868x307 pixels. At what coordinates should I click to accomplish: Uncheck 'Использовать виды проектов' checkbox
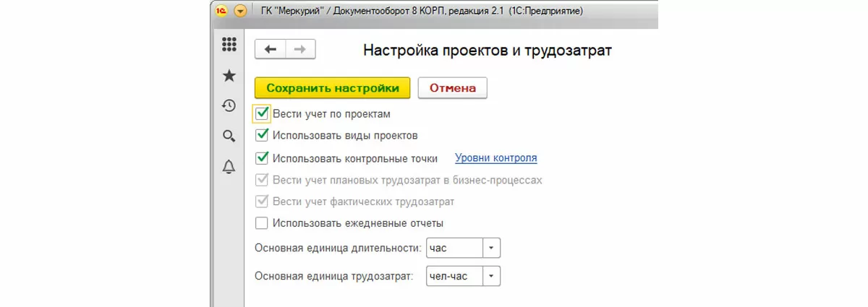[x=262, y=135]
